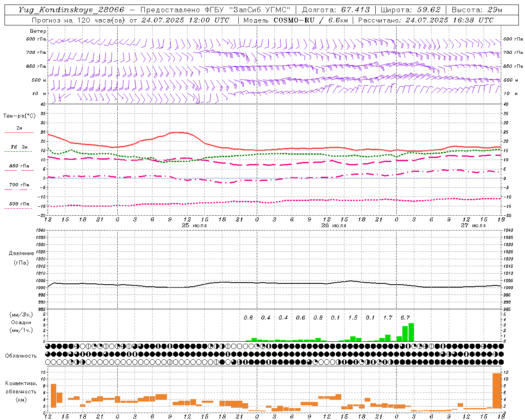The image size is (525, 420).
Task: Click the 25 июля date label
Action: point(194,226)
